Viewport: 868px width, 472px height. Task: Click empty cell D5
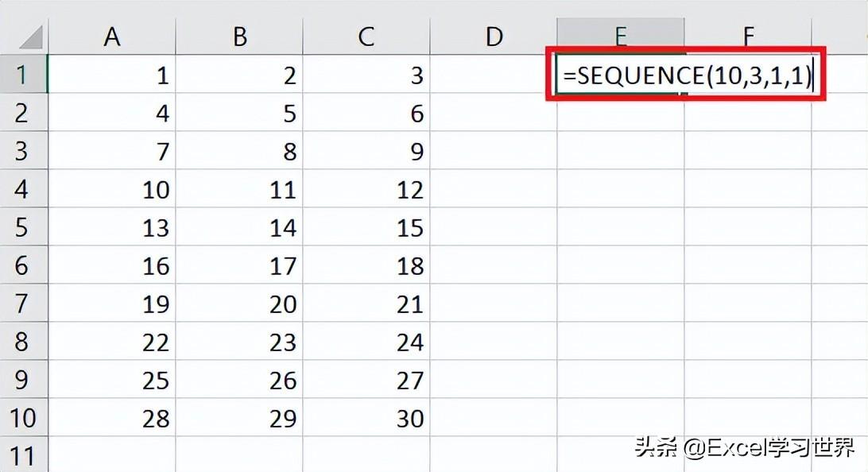coord(494,227)
